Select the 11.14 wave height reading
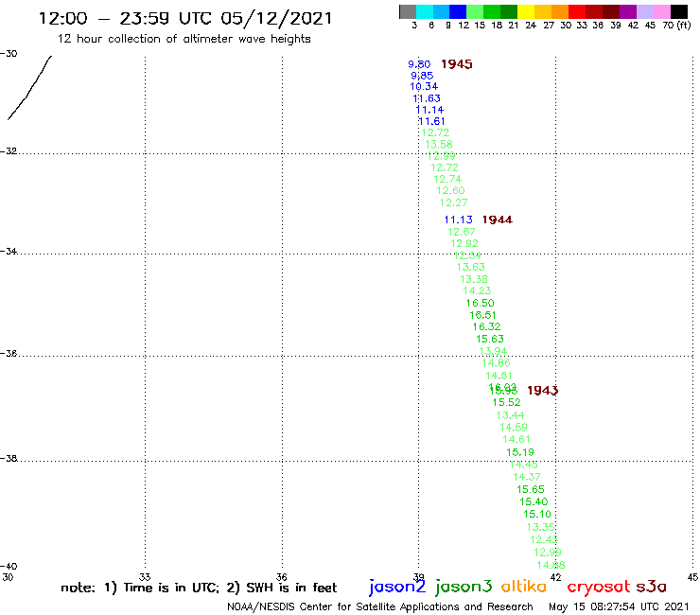 click(x=429, y=110)
